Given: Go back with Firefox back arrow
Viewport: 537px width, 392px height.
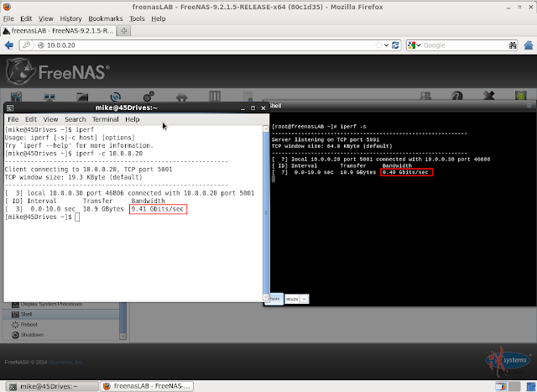Looking at the screenshot, I should 9,44.
